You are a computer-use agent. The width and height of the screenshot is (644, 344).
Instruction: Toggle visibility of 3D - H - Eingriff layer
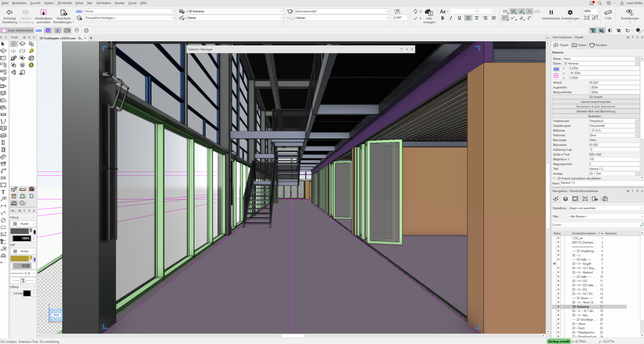[554, 264]
